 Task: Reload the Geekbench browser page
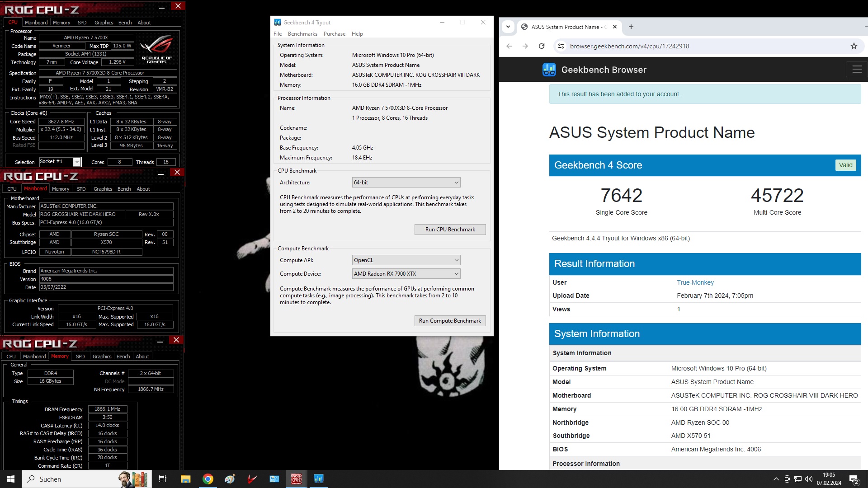pyautogui.click(x=542, y=46)
